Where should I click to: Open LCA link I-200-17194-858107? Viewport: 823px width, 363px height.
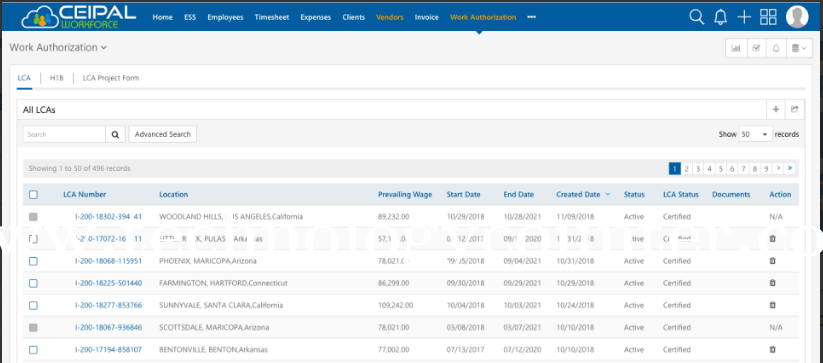[x=108, y=349]
